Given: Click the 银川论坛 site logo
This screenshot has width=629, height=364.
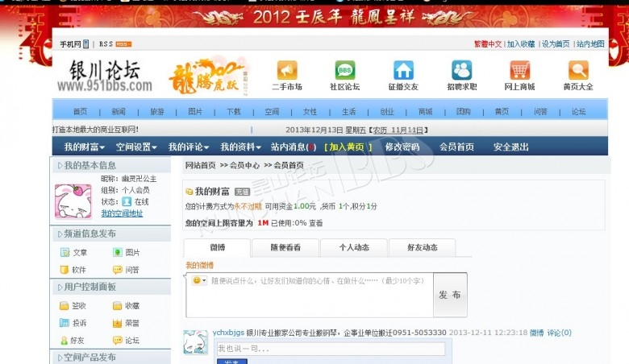Looking at the screenshot, I should [105, 76].
